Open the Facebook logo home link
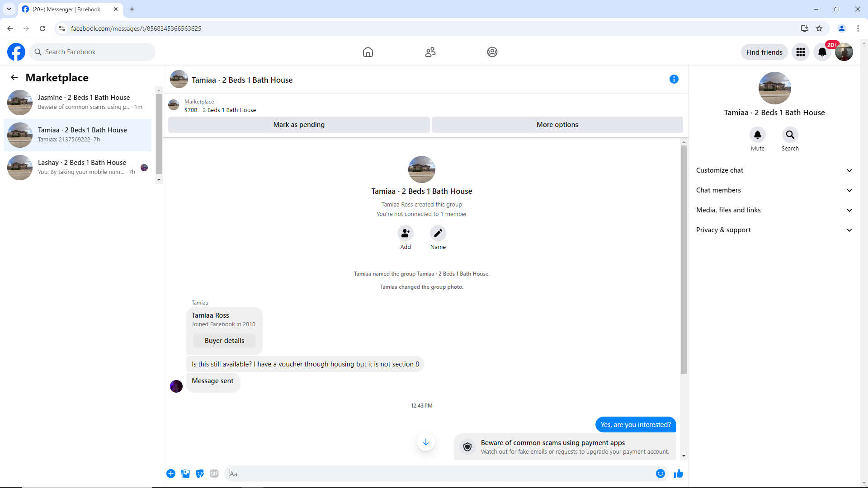The height and width of the screenshot is (488, 868). click(x=16, y=52)
